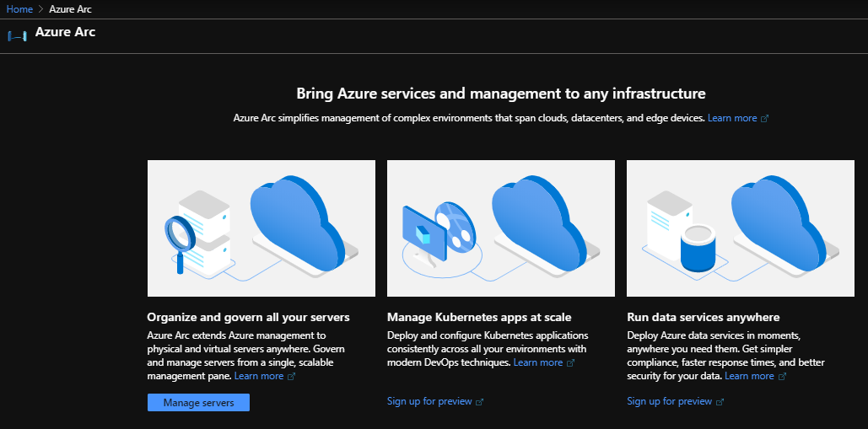Image resolution: width=868 pixels, height=429 pixels.
Task: Click heading Manage Kubernetes apps at scale
Action: (x=479, y=318)
